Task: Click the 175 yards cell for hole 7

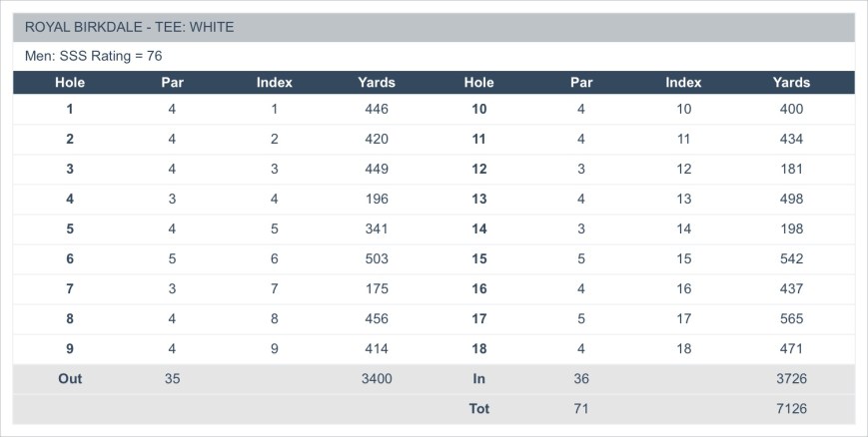Action: pyautogui.click(x=377, y=288)
